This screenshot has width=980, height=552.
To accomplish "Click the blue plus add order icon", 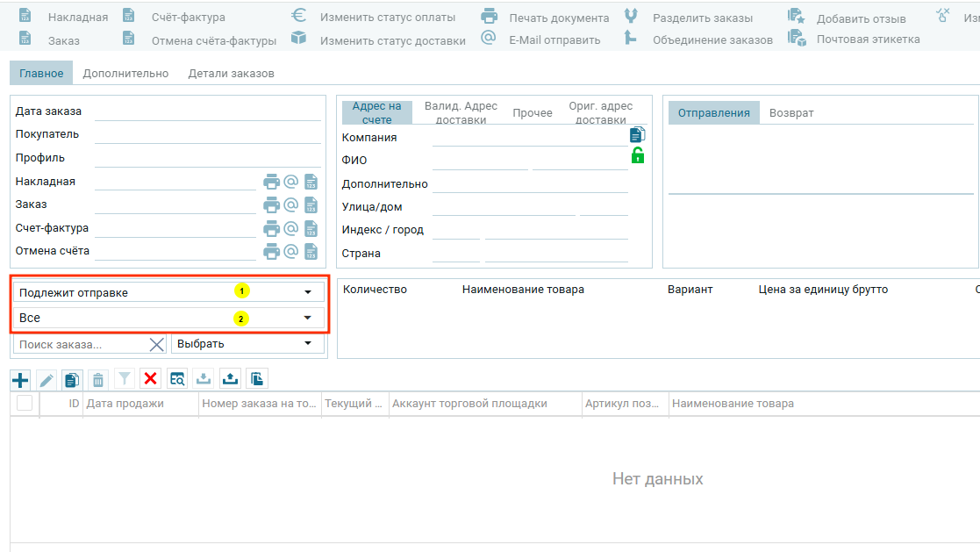I will point(19,379).
